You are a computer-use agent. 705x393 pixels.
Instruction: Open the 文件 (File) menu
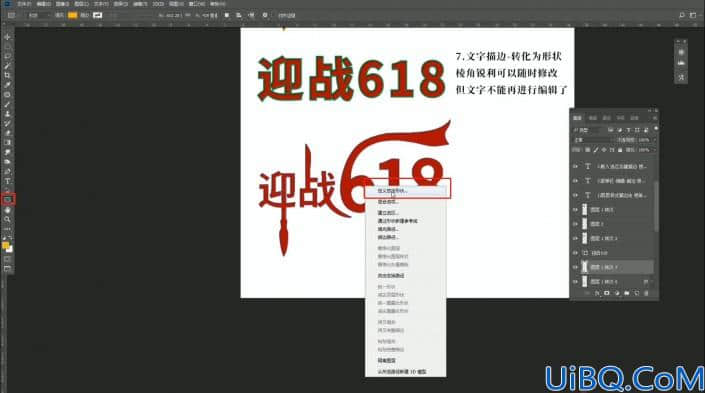tap(24, 4)
